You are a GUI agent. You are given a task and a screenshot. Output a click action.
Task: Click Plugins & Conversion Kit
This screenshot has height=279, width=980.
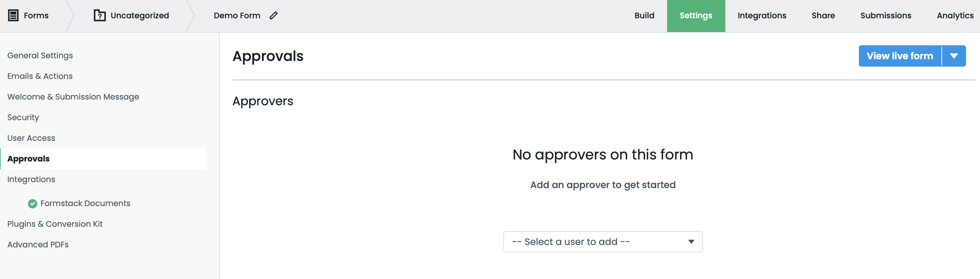pos(55,224)
